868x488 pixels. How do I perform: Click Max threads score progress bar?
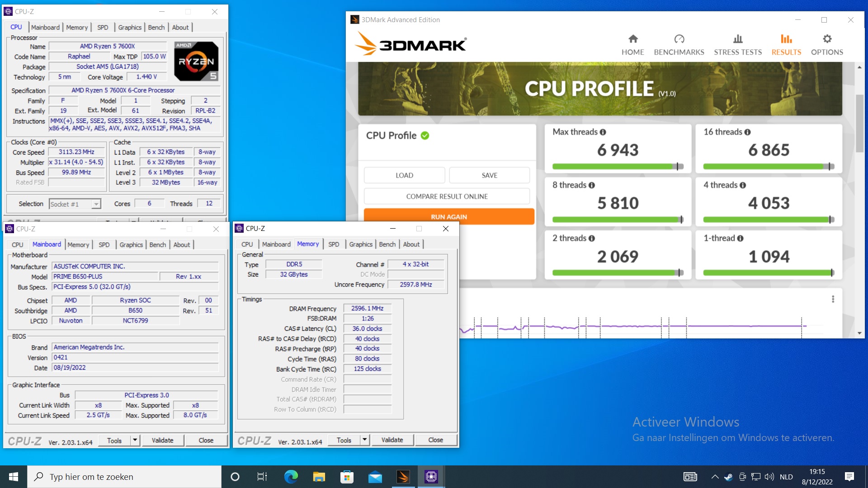point(618,167)
